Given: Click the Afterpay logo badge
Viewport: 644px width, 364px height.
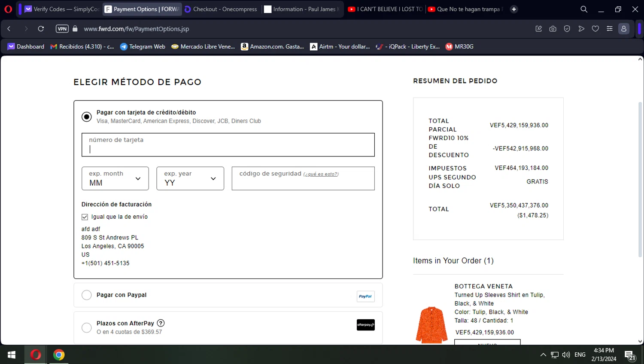Looking at the screenshot, I should 366,325.
